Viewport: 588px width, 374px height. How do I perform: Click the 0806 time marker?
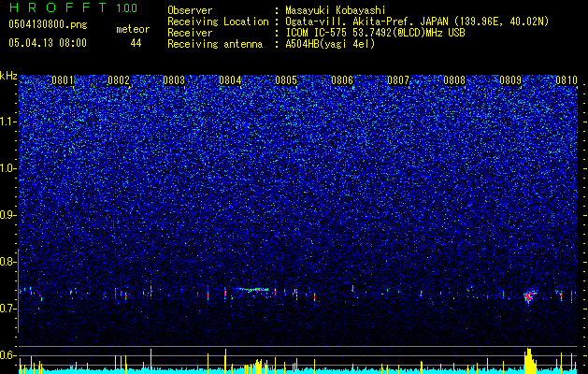(x=342, y=80)
